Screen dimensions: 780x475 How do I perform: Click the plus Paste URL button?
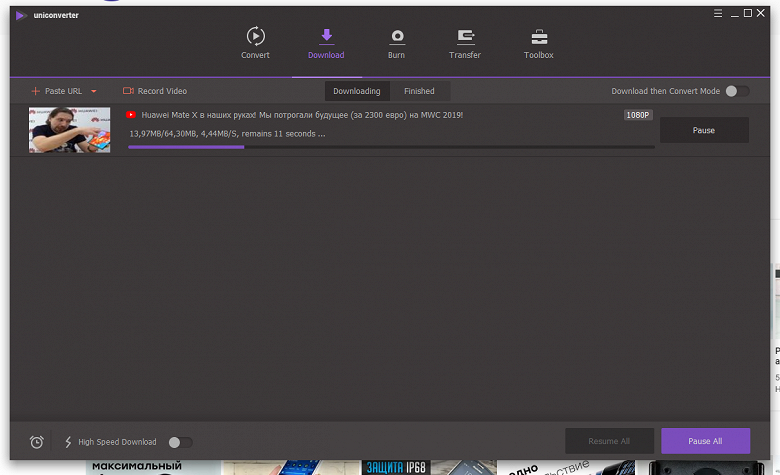[x=56, y=91]
